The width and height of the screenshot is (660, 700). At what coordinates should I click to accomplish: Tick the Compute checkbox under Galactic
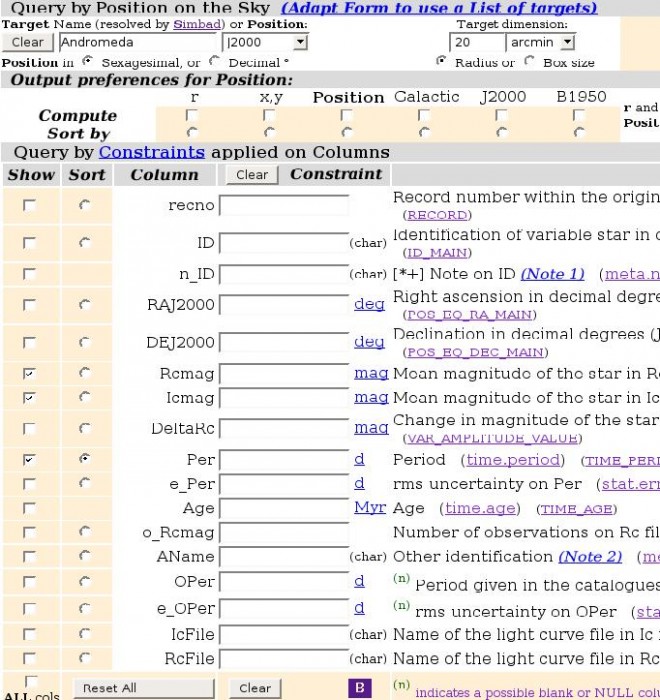424,115
